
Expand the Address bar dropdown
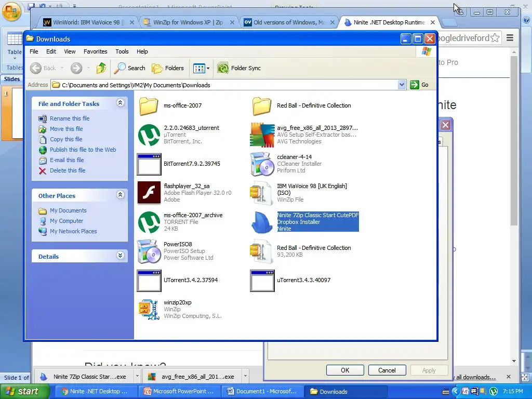(x=402, y=85)
